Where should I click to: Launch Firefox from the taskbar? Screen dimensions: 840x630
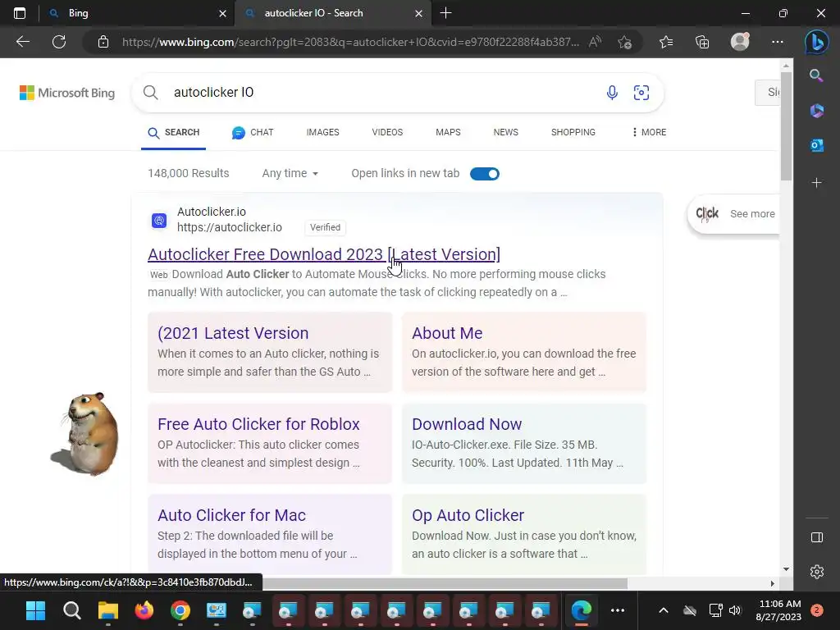144,610
